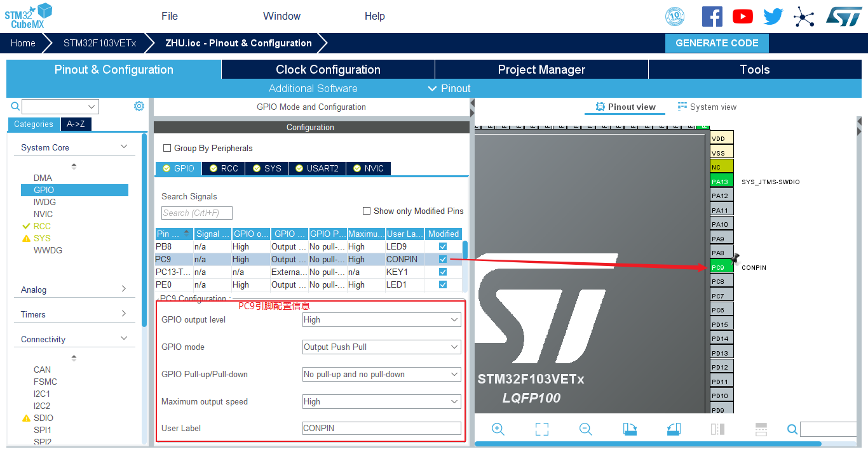
Task: Click the PA12 pin on the chip
Action: pos(722,196)
